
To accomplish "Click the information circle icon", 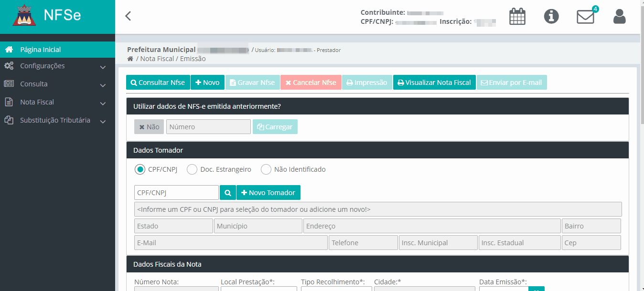I will pos(551,17).
